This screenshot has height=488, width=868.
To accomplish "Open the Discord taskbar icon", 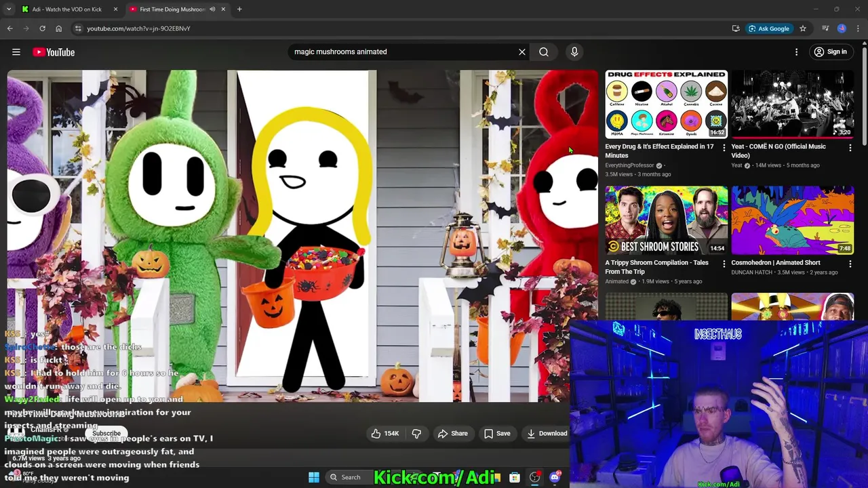I will (555, 477).
